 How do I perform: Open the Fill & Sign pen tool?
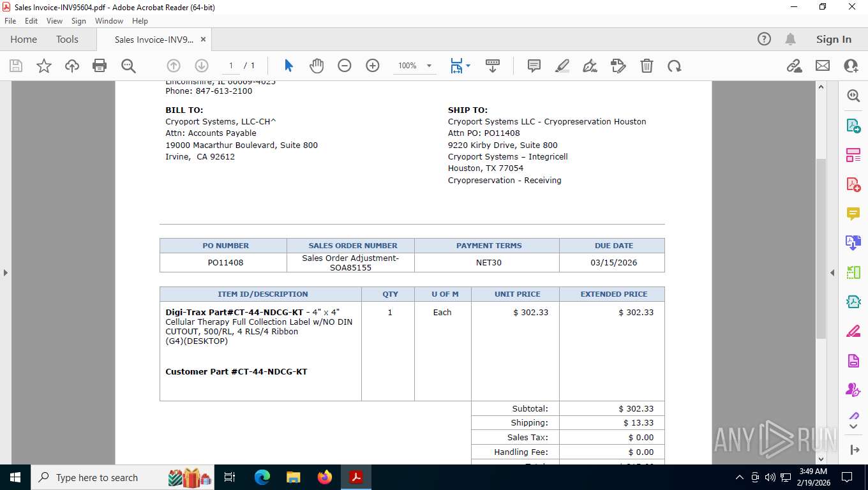pos(590,66)
